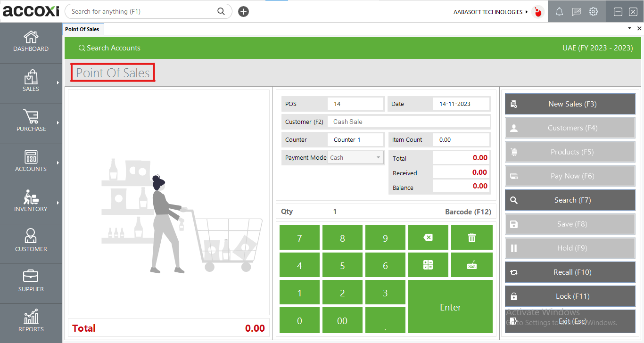The height and width of the screenshot is (343, 644).
Task: Expand the Sales submenu arrow
Action: pos(58,83)
